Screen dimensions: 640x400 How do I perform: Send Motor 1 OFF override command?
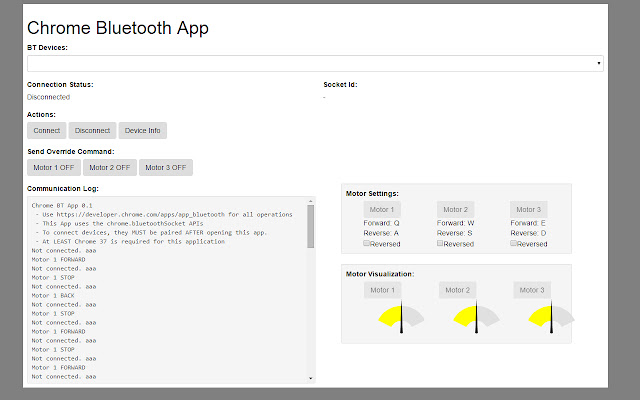click(x=53, y=167)
